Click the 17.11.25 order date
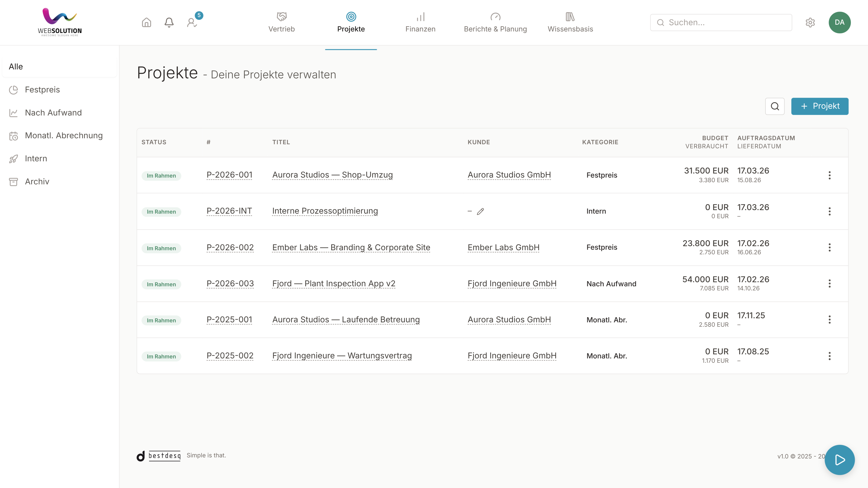Screen dimensions: 868x488 (751, 316)
